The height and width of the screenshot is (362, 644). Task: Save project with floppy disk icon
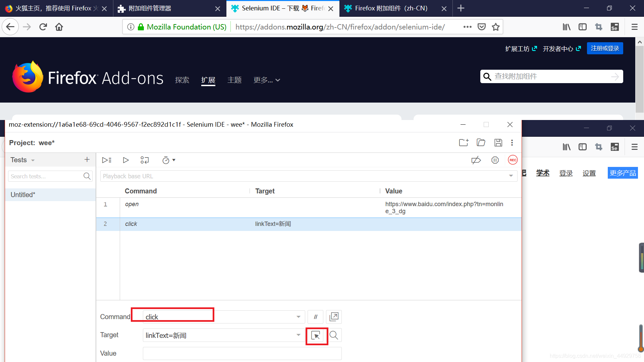(x=498, y=142)
